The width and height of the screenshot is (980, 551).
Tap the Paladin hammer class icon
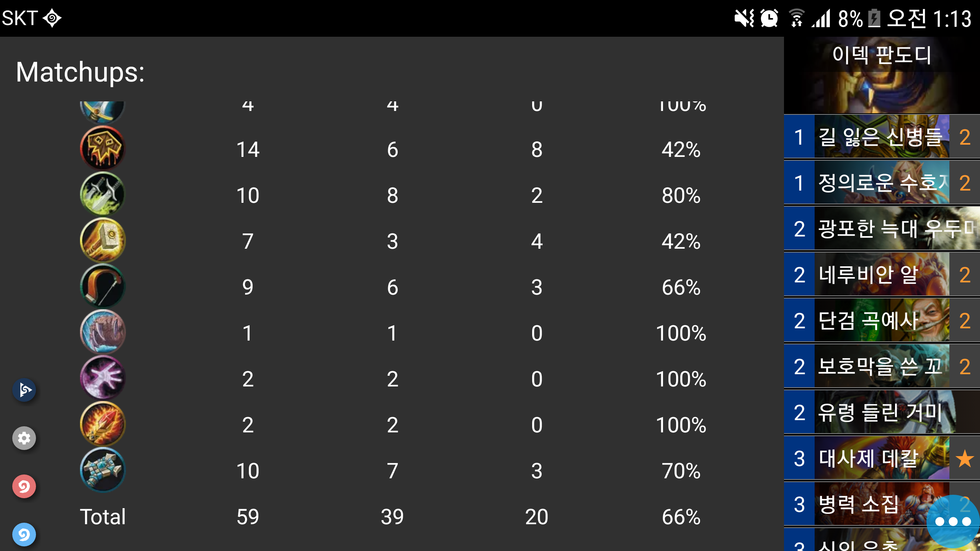pyautogui.click(x=103, y=240)
